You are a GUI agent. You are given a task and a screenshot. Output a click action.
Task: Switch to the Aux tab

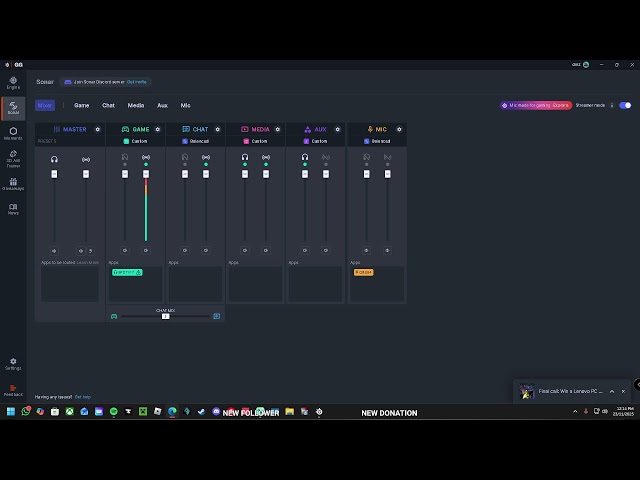click(x=162, y=105)
